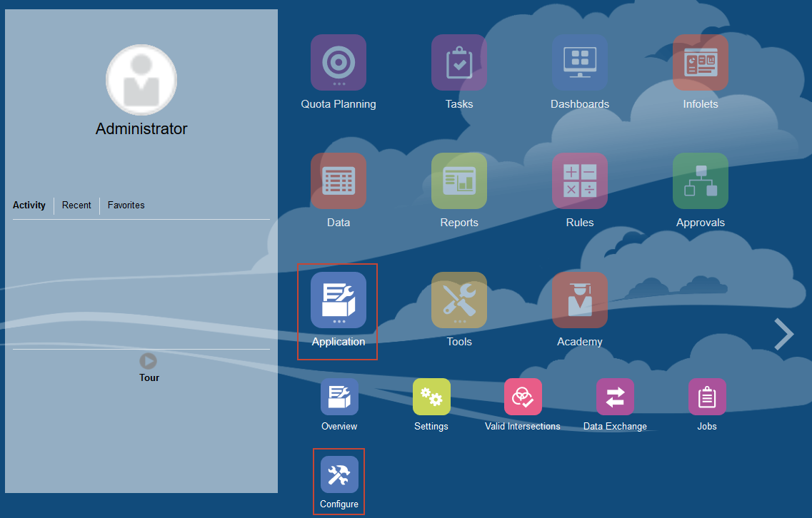Open the Configure icon
The height and width of the screenshot is (518, 812).
[x=339, y=474]
